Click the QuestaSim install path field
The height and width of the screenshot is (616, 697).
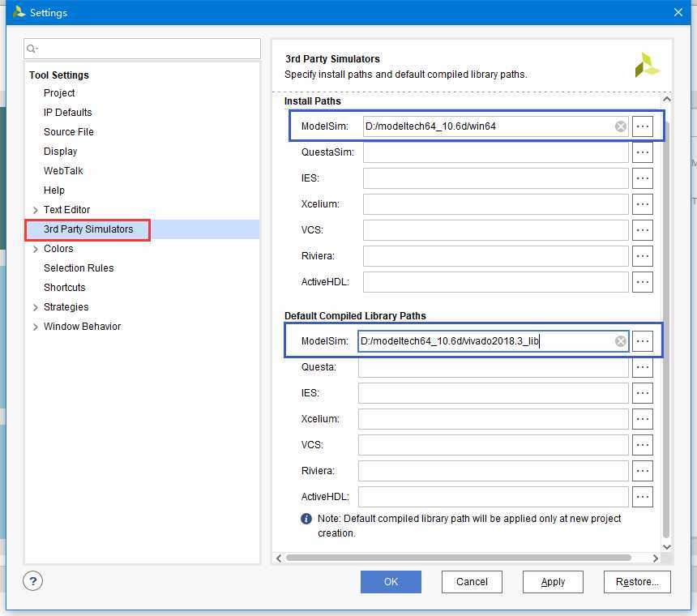(x=496, y=152)
